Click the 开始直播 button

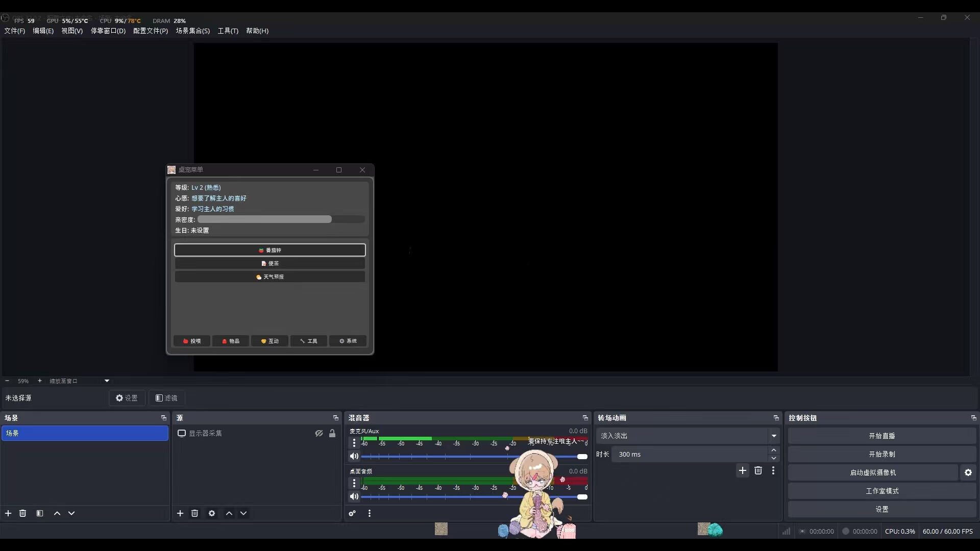coord(881,436)
